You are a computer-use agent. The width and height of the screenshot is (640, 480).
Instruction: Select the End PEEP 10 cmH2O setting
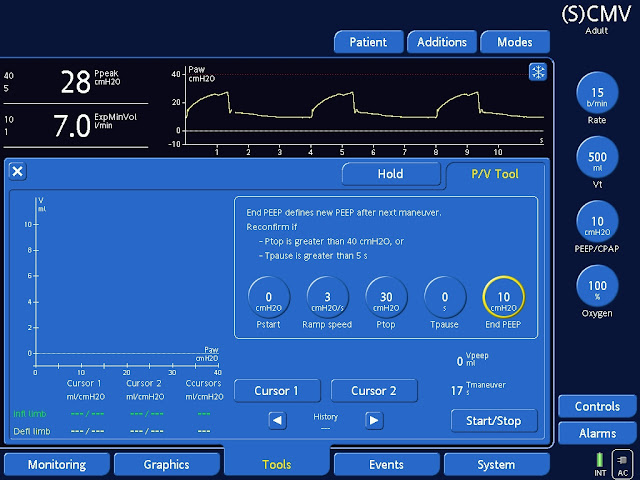(x=504, y=298)
